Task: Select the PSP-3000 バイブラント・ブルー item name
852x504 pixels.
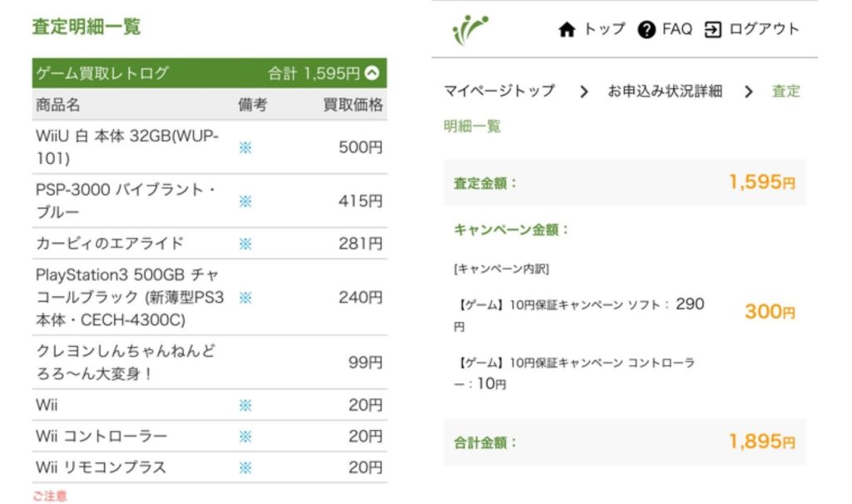Action: [x=126, y=200]
